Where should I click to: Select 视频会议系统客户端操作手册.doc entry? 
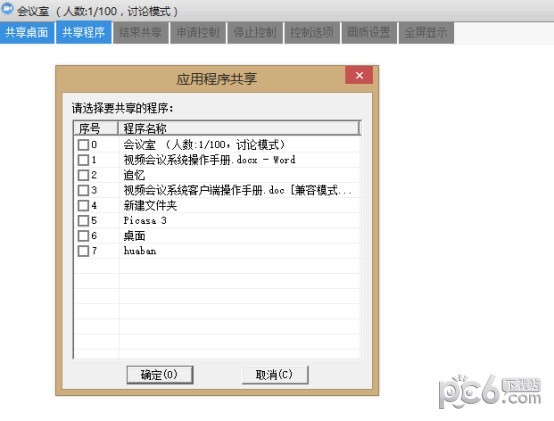point(237,190)
